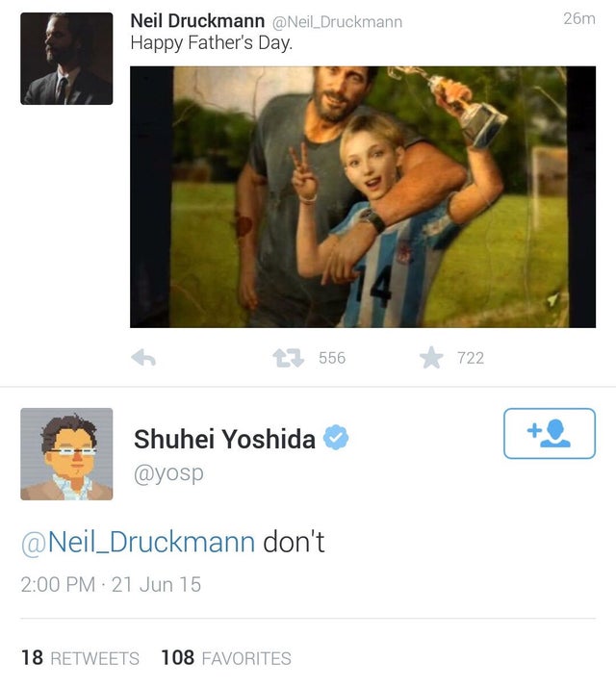
Task: Click the "Happy Father's Day." tweet text
Action: click(x=211, y=43)
